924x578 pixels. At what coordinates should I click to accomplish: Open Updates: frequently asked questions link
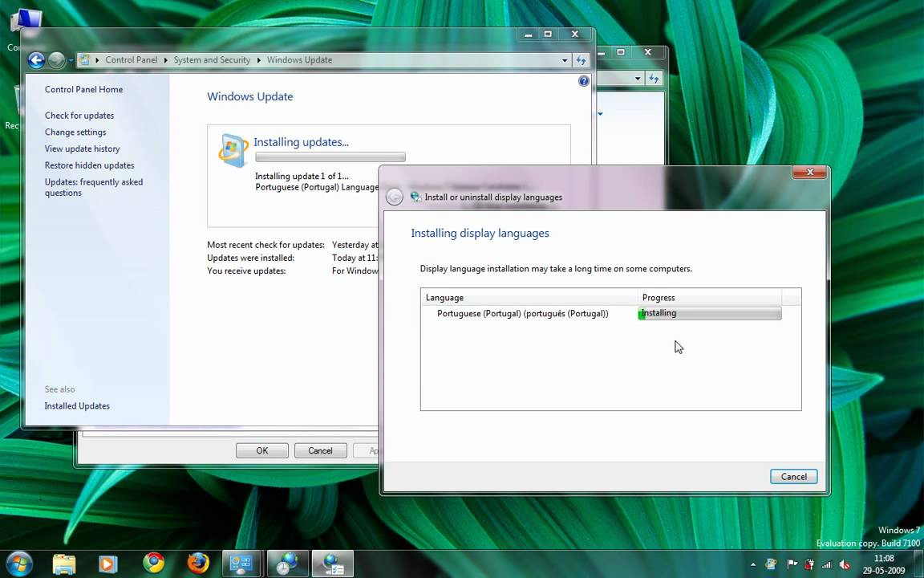94,187
